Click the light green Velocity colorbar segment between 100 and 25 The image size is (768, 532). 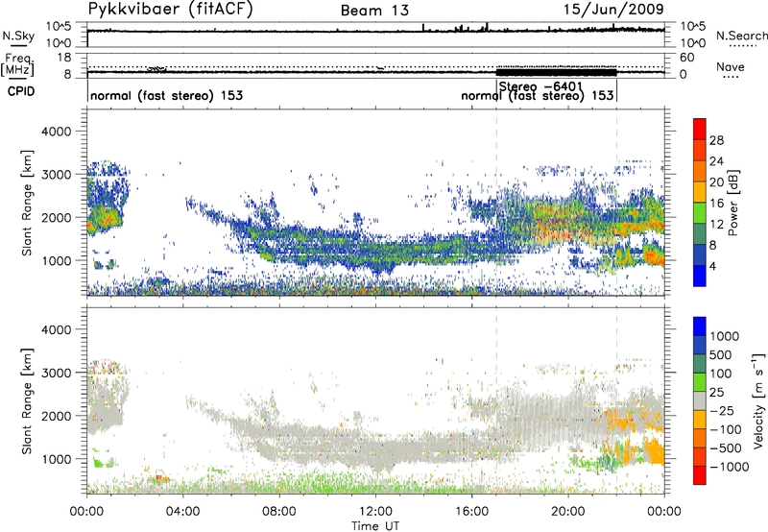point(700,382)
